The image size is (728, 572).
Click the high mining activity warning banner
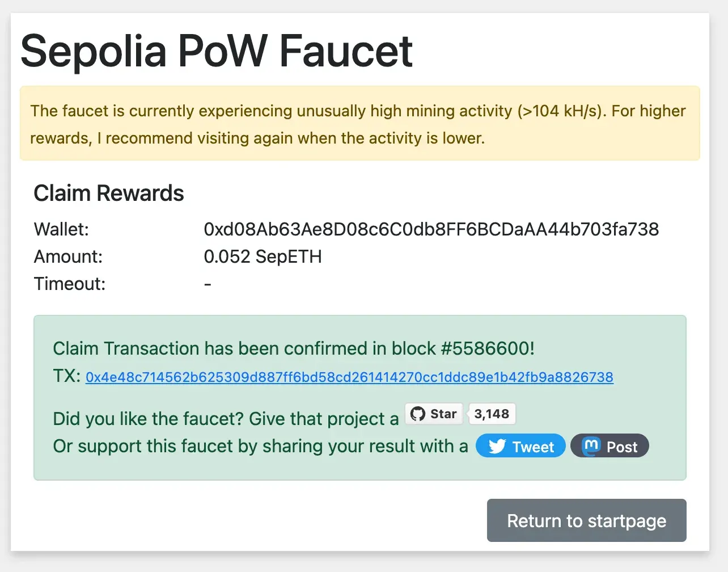359,124
